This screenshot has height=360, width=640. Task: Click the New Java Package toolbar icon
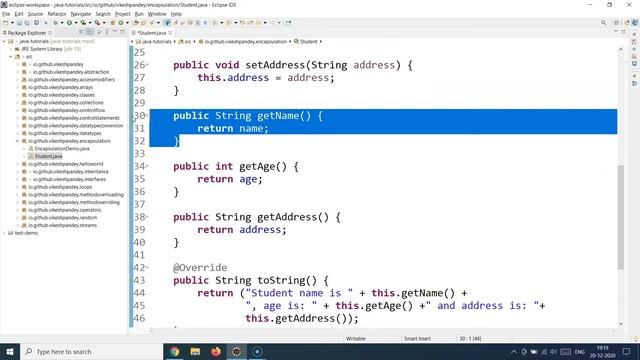[x=112, y=23]
